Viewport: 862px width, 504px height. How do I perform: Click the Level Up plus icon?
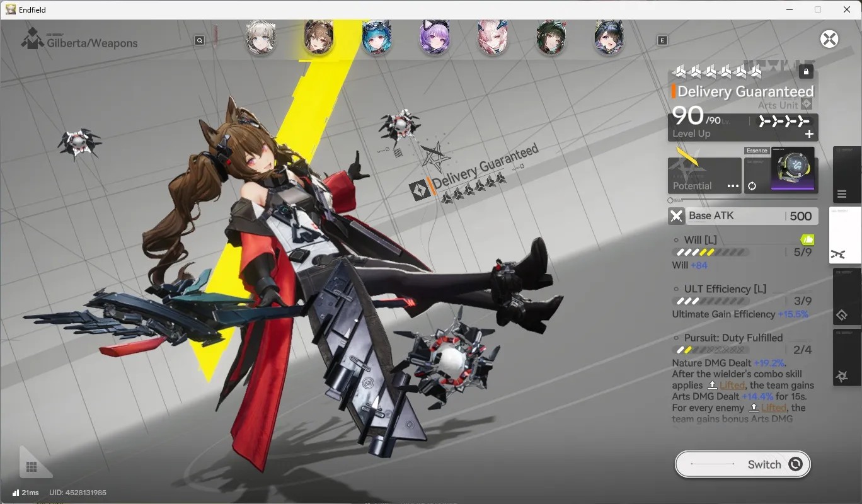pos(809,134)
